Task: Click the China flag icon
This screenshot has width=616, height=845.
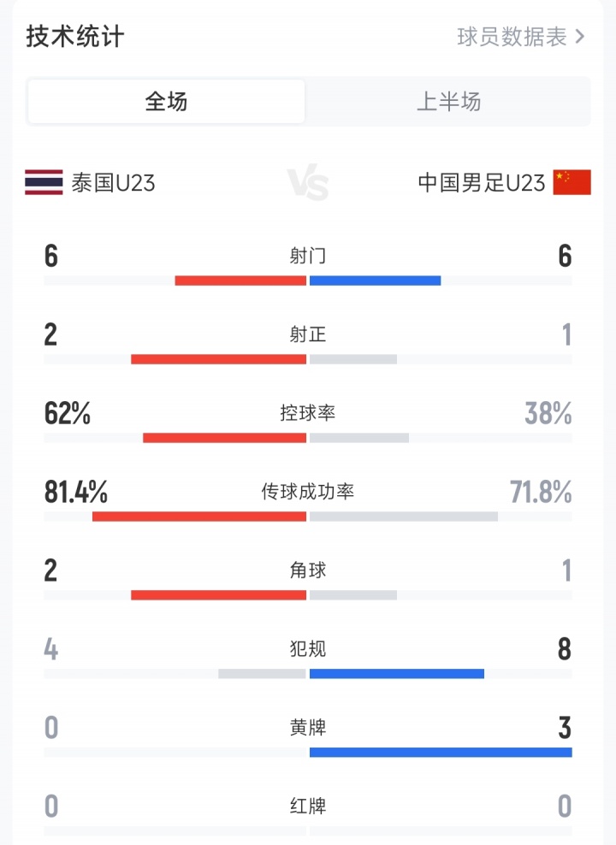Action: pos(572,182)
